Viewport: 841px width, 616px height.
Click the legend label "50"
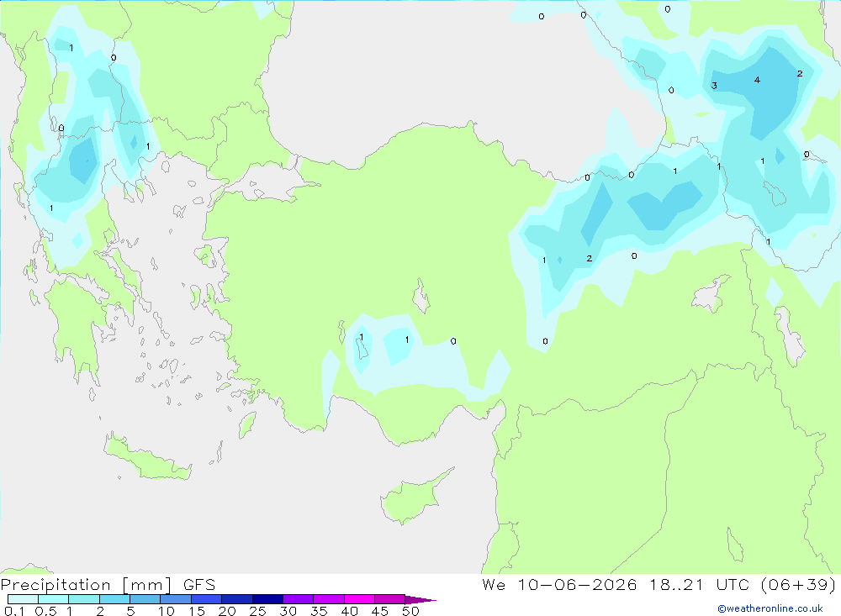tap(411, 611)
